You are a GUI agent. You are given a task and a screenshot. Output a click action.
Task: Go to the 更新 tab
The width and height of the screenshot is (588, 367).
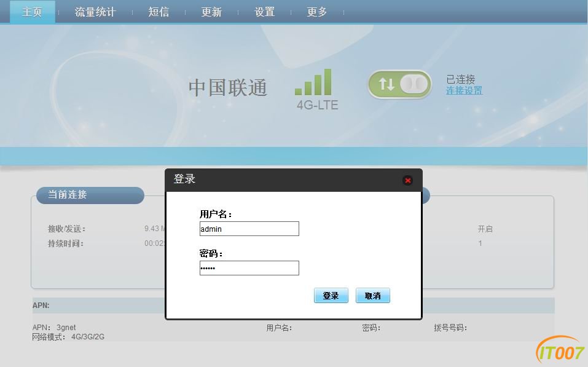[211, 12]
